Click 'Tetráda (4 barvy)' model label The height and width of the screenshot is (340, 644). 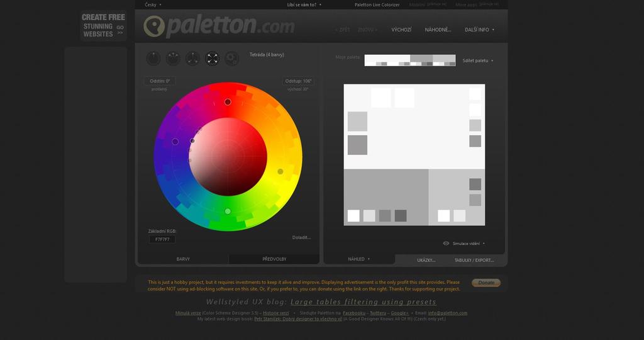(267, 55)
